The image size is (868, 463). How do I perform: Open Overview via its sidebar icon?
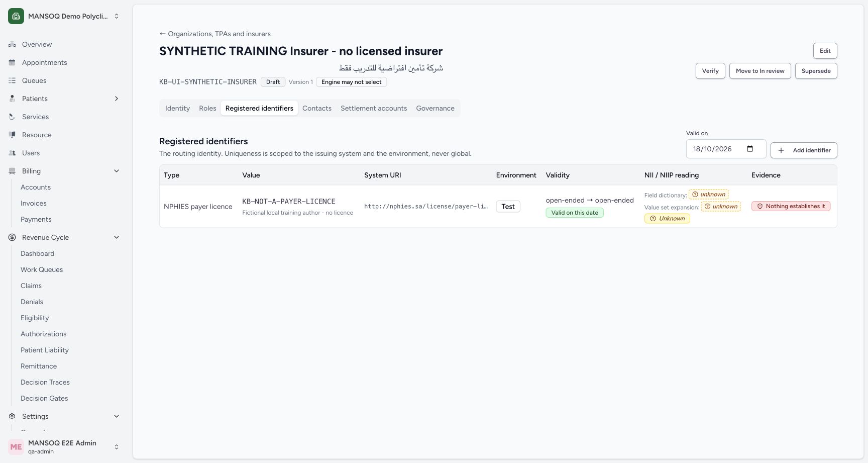click(12, 45)
